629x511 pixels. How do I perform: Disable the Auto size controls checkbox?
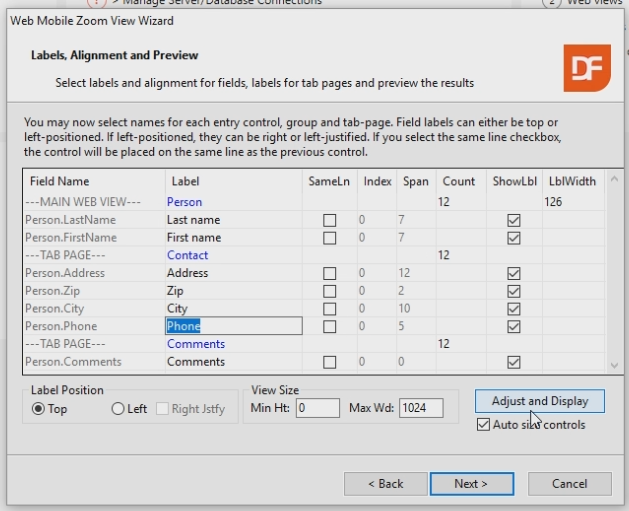point(484,425)
